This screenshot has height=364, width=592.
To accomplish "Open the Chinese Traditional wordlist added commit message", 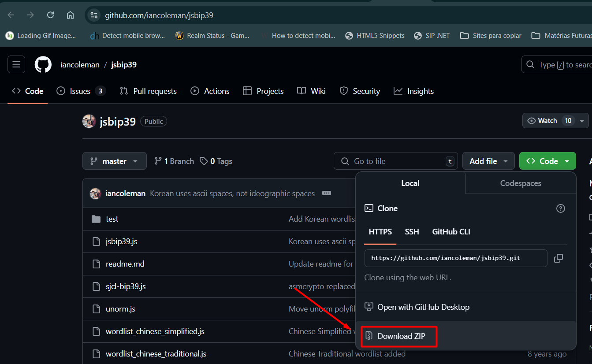I will (347, 354).
